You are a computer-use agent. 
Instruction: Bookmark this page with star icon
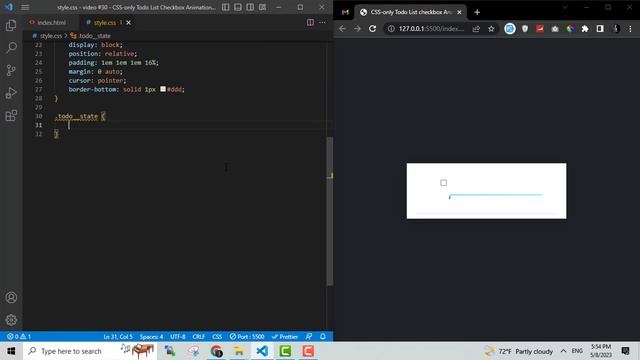click(x=491, y=29)
